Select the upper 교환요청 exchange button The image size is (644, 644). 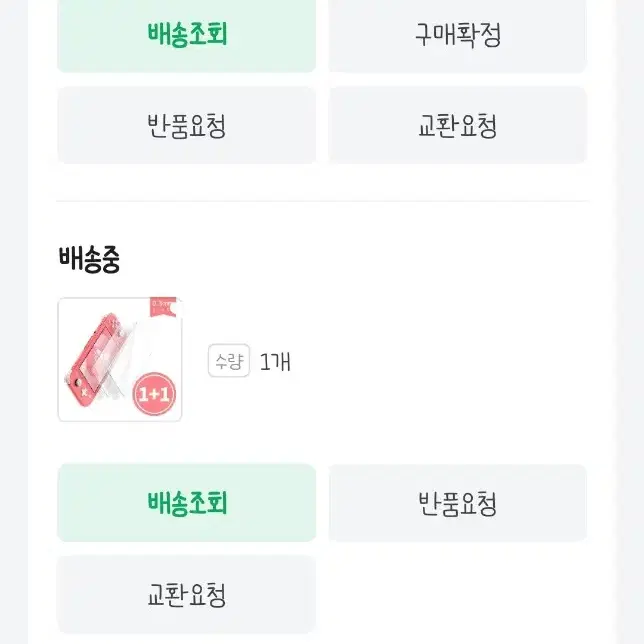[458, 125]
